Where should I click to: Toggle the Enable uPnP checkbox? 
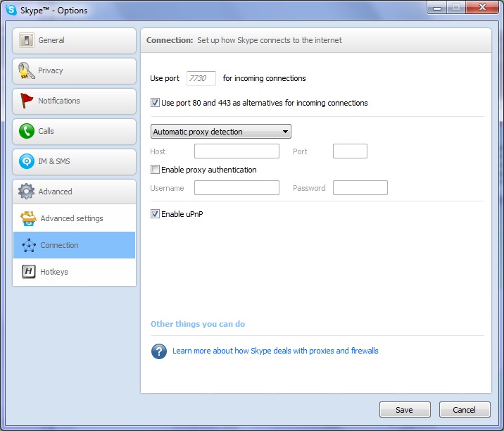tap(155, 213)
